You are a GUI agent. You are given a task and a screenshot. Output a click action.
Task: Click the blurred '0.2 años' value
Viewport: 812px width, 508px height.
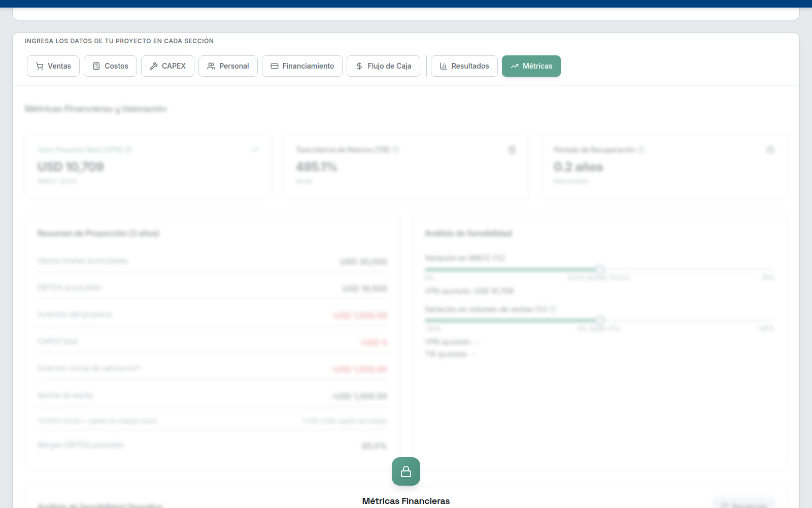[x=579, y=167]
